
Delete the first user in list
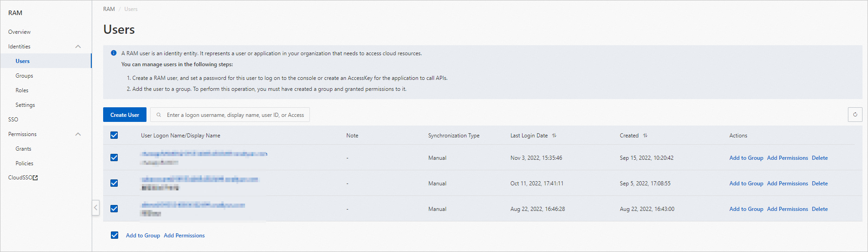[820, 158]
